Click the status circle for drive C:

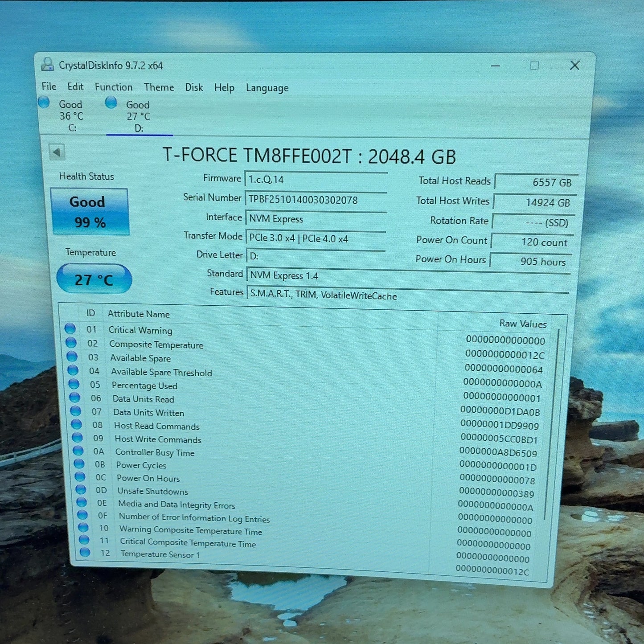coord(44,103)
